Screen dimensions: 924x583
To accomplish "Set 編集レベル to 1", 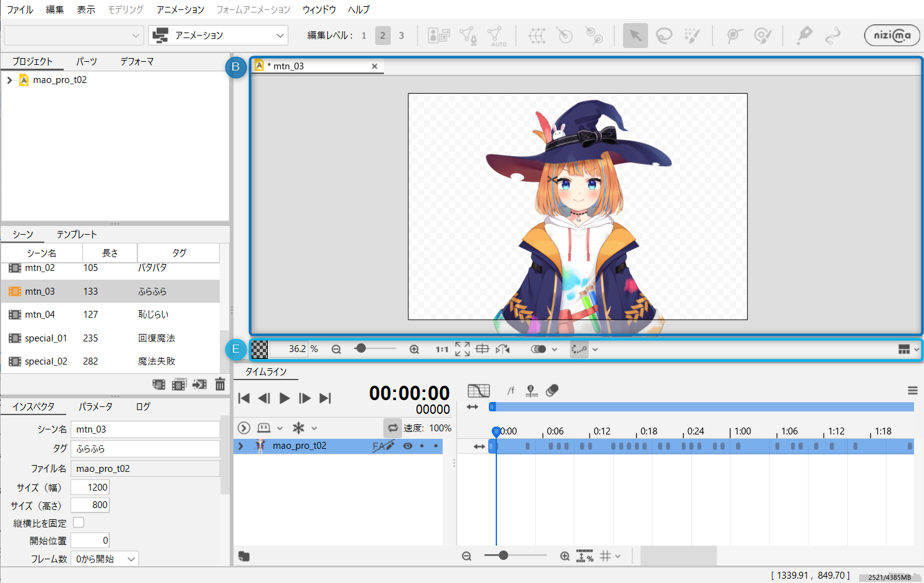I will coord(364,36).
